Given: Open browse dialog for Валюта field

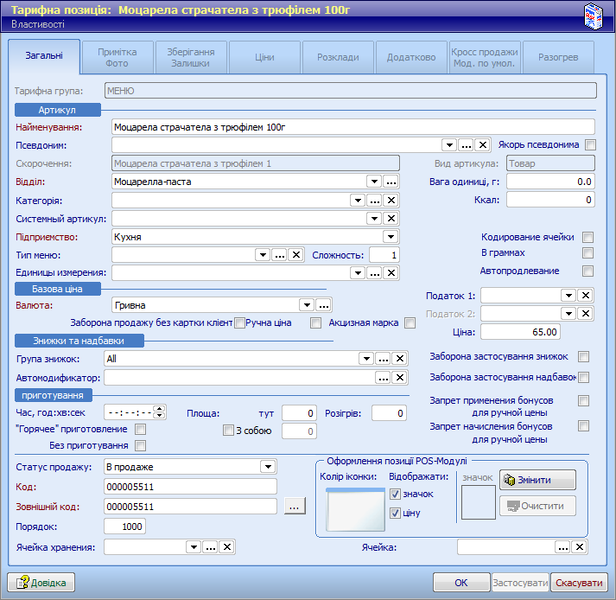Looking at the screenshot, I should [323, 304].
